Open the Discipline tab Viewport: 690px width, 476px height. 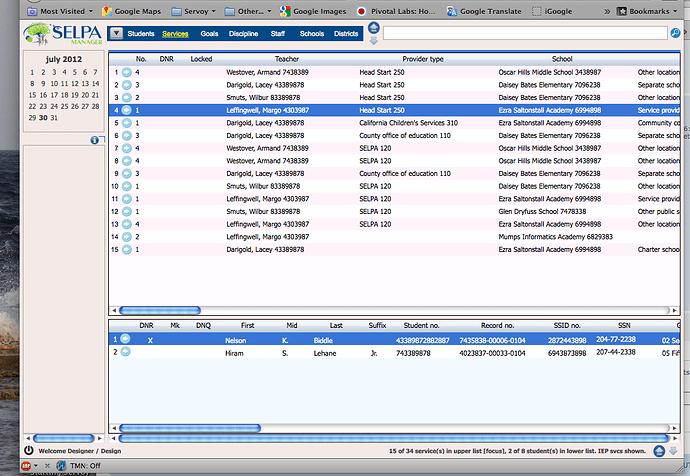pos(243,34)
